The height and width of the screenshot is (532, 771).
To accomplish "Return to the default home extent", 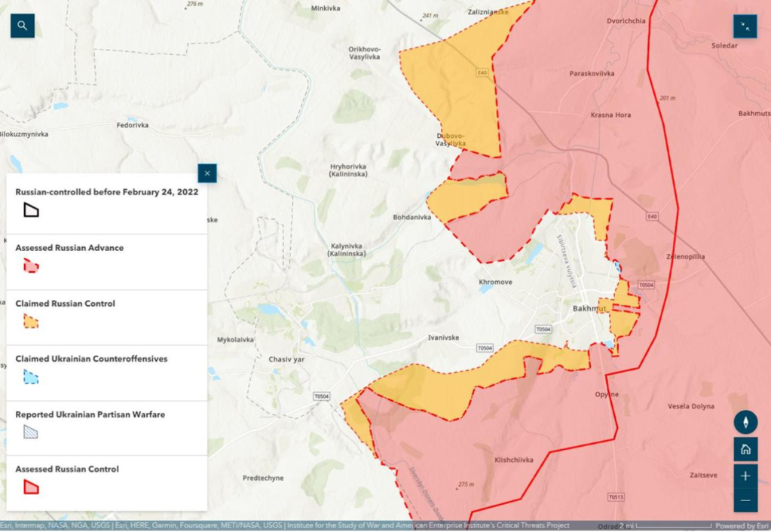I will tap(745, 450).
